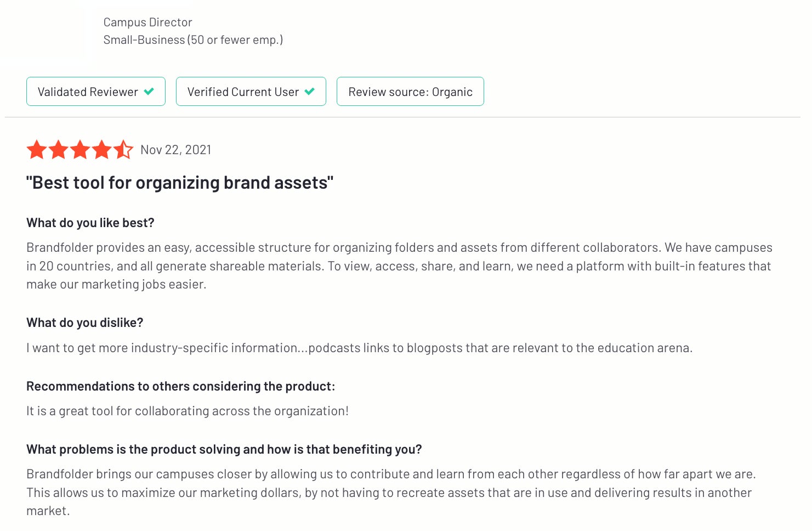Click the "What do you like best?" heading
The height and width of the screenshot is (531, 812).
[x=90, y=223]
